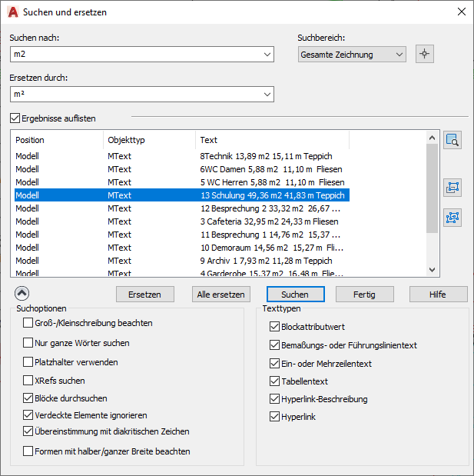
Task: Zoom to the highlighted result using magnifier icon
Action: [x=452, y=140]
